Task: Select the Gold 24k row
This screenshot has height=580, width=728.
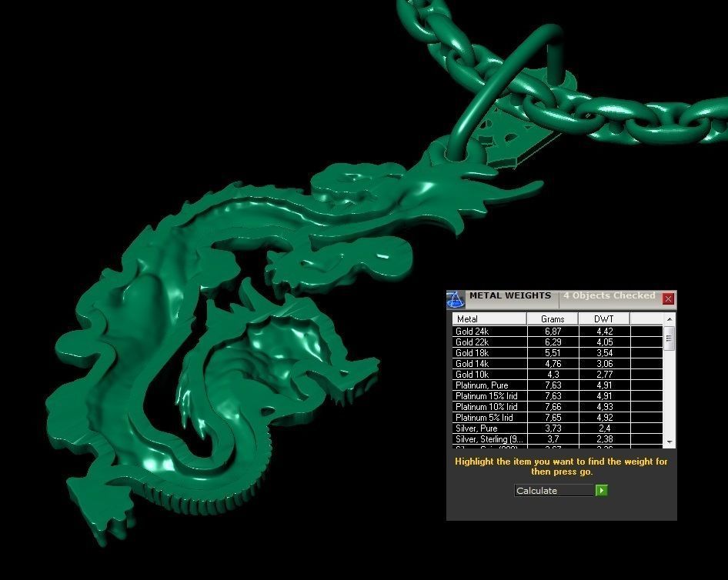Action: (x=558, y=332)
